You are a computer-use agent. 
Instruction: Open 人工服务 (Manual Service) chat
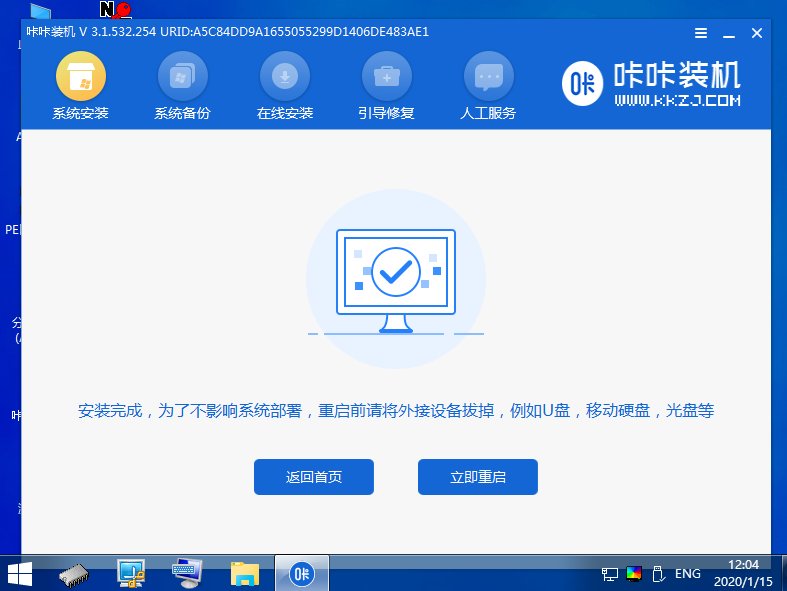click(488, 86)
